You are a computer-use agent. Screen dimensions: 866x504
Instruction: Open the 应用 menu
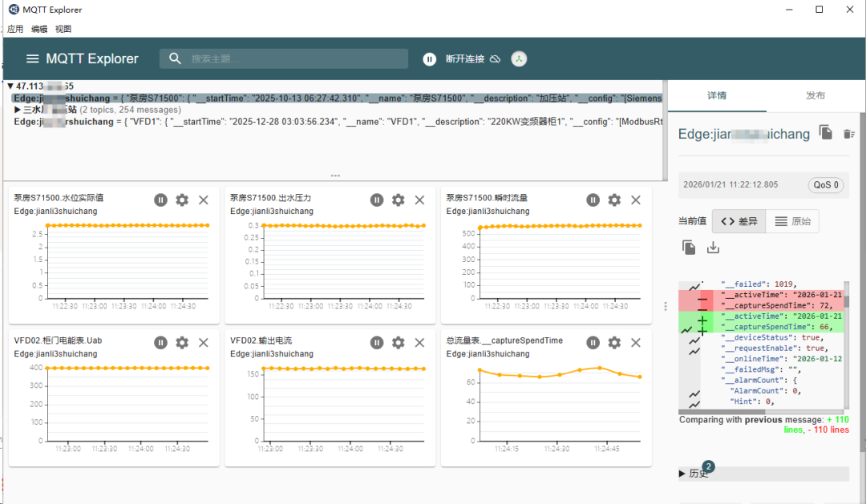click(15, 29)
